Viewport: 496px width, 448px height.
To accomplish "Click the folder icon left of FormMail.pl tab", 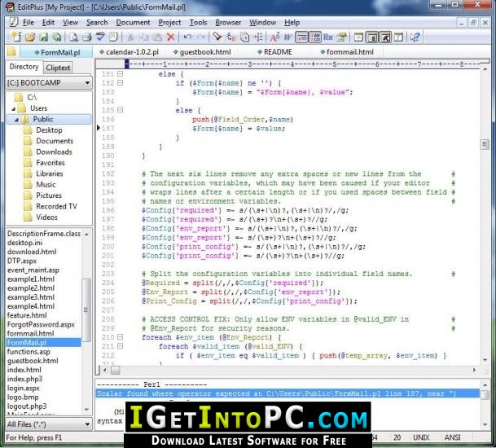I will 11,52.
